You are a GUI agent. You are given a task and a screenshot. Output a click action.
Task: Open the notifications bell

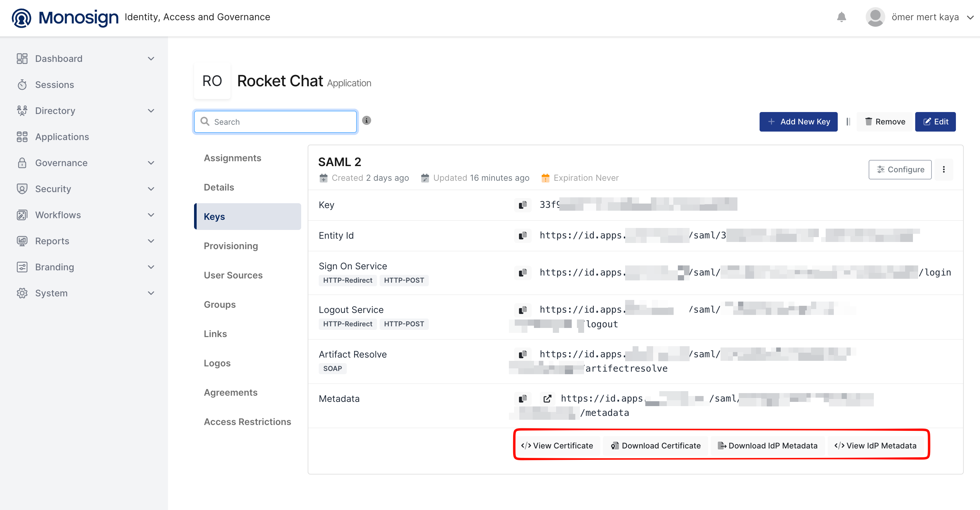click(x=841, y=17)
